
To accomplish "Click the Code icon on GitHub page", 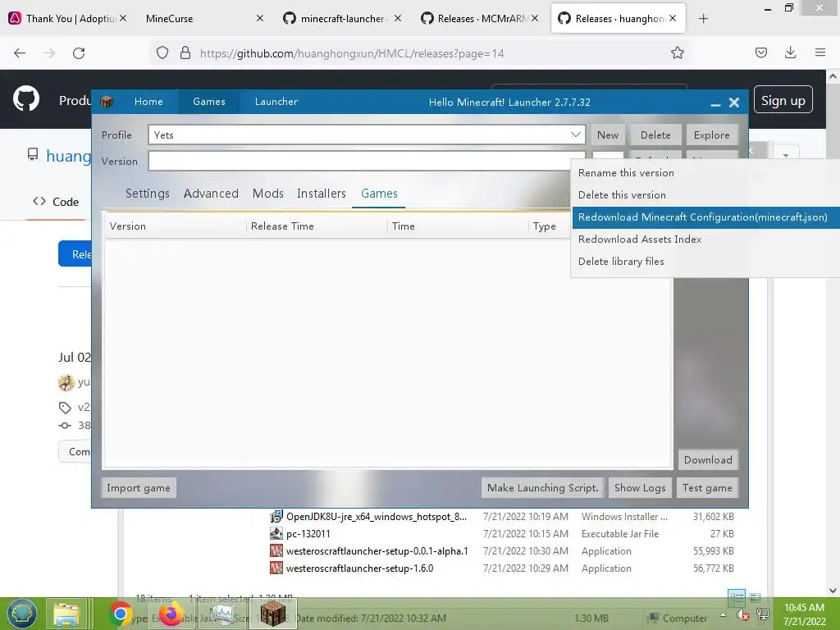I will [x=39, y=202].
